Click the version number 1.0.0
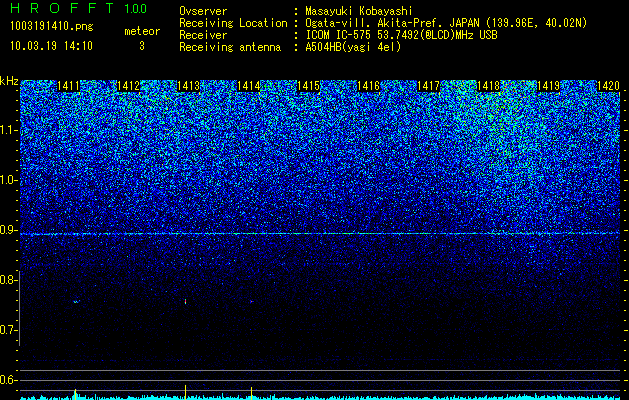The width and height of the screenshot is (629, 400). coord(135,8)
